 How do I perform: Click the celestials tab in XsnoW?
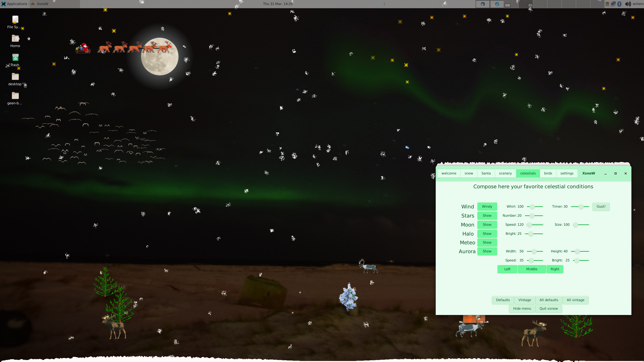pyautogui.click(x=528, y=173)
